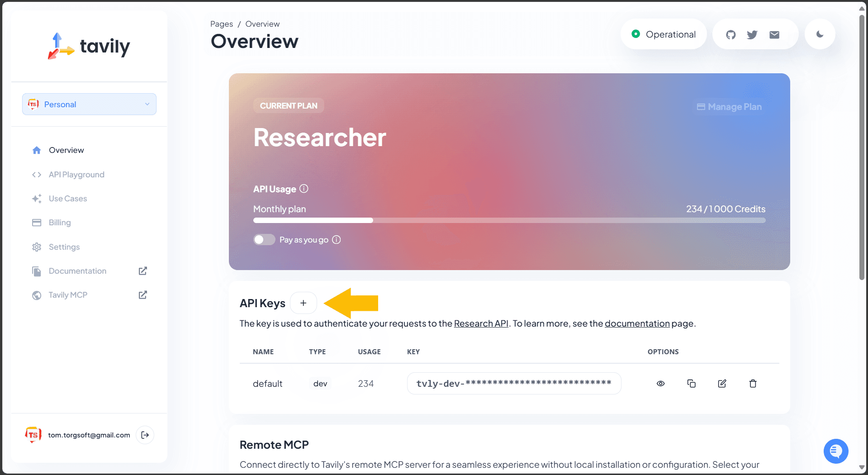This screenshot has height=475, width=868.
Task: Enable the Pay as you go switch
Action: point(264,240)
